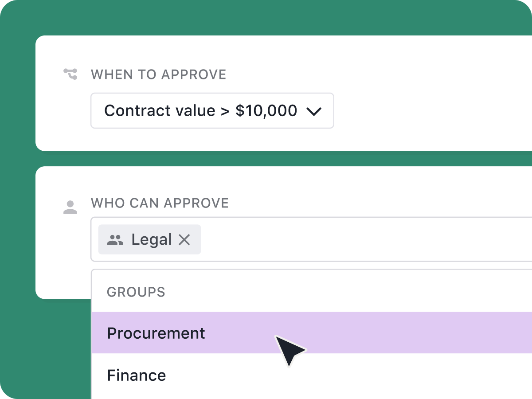This screenshot has height=399, width=532.
Task: Click the WHO CAN APPROVE input field
Action: tap(310, 239)
